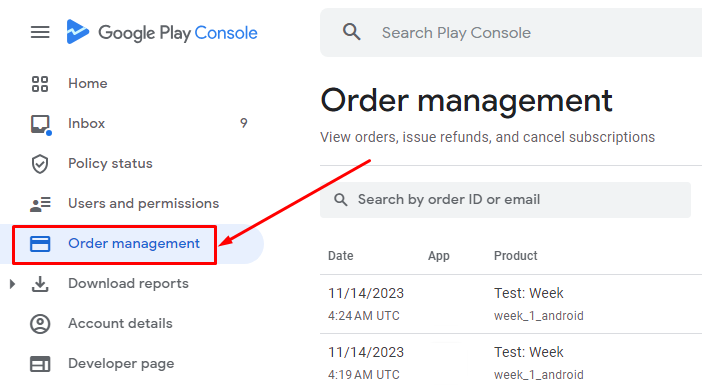Go to Users and permissions
Image resolution: width=702 pixels, height=392 pixels.
coord(143,204)
